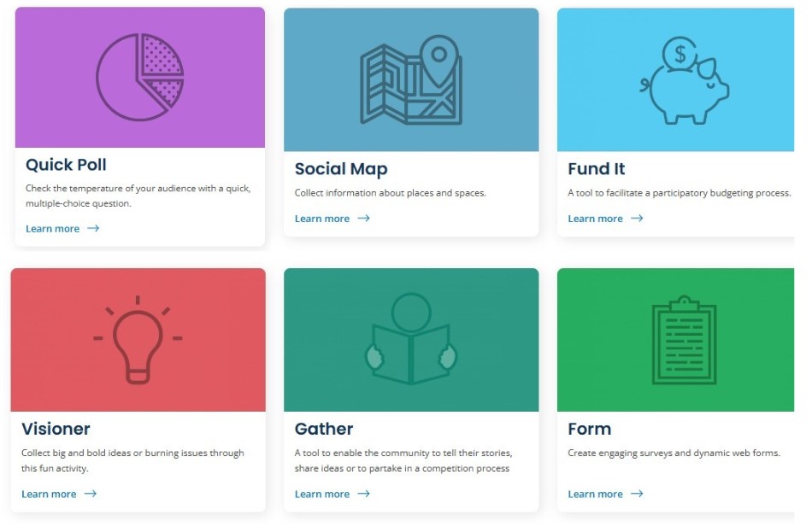The image size is (812, 527).
Task: Click the clipboard icon on Form
Action: 684,340
